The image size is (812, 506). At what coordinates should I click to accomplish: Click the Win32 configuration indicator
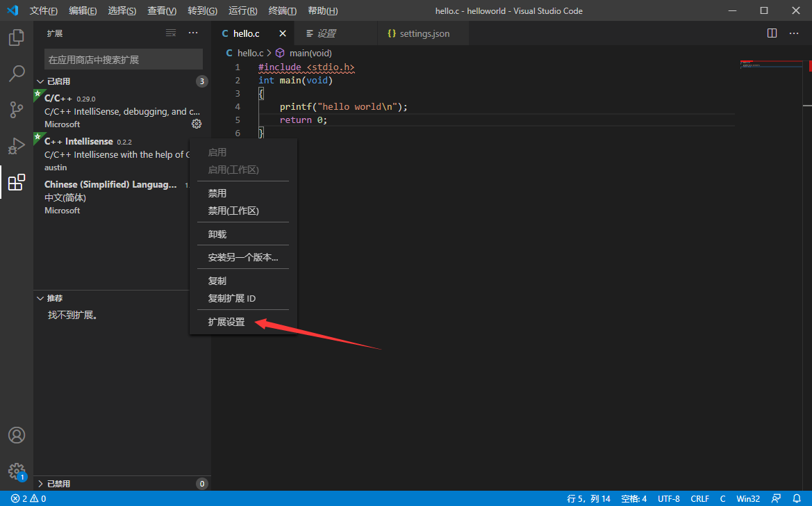748,499
